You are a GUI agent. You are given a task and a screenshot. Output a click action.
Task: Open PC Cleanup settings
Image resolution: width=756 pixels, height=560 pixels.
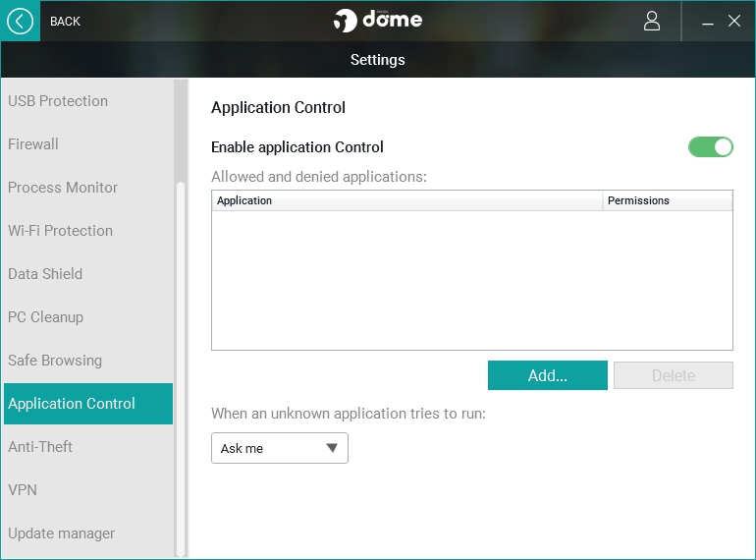point(45,317)
